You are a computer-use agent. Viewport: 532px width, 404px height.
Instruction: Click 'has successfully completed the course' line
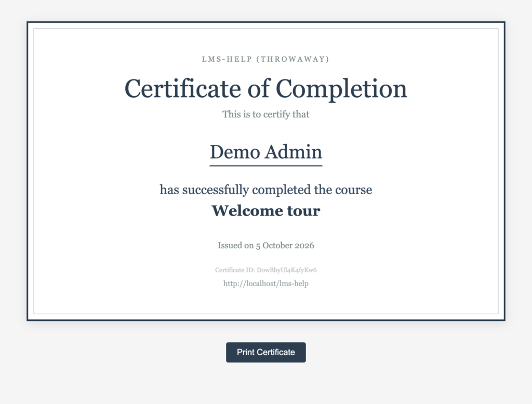tap(265, 190)
